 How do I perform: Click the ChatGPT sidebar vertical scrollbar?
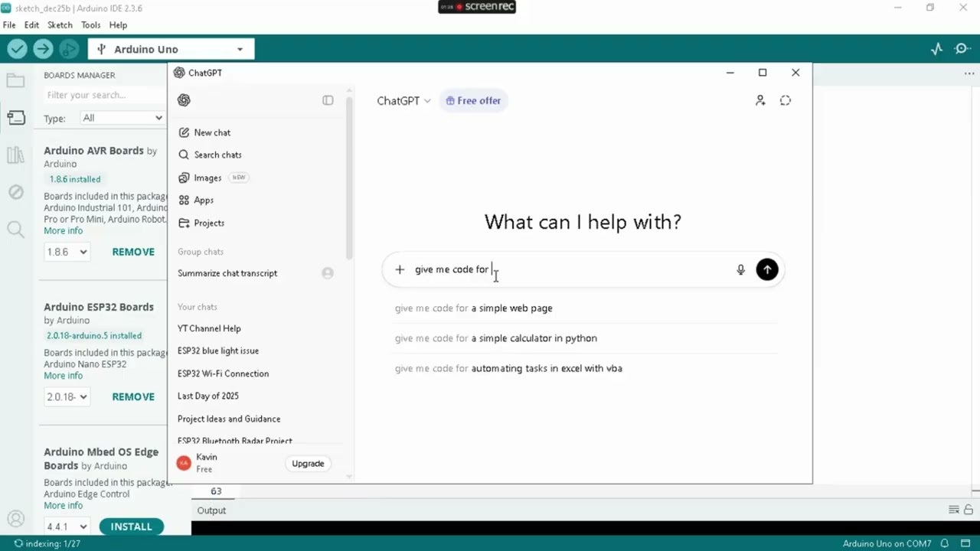pyautogui.click(x=349, y=178)
